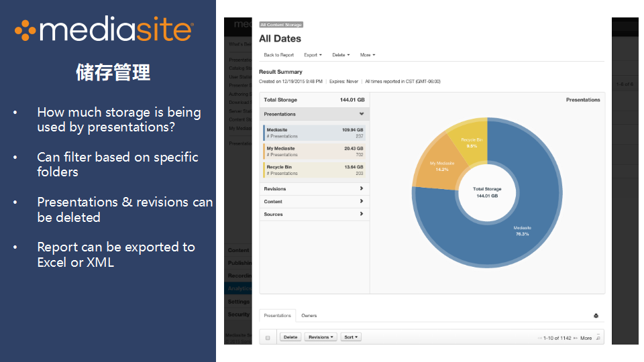Image resolution: width=644 pixels, height=362 pixels.
Task: Click the All Content Storage badge
Action: (281, 25)
